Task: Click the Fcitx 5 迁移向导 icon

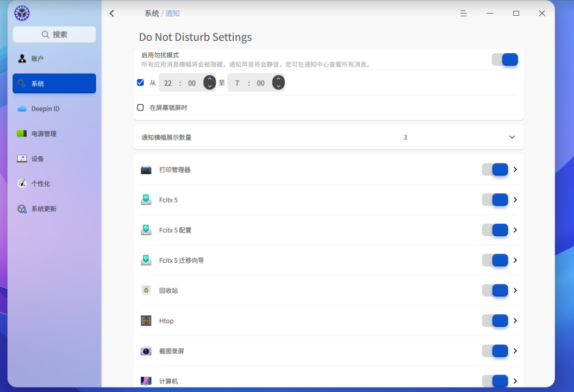Action: 146,261
